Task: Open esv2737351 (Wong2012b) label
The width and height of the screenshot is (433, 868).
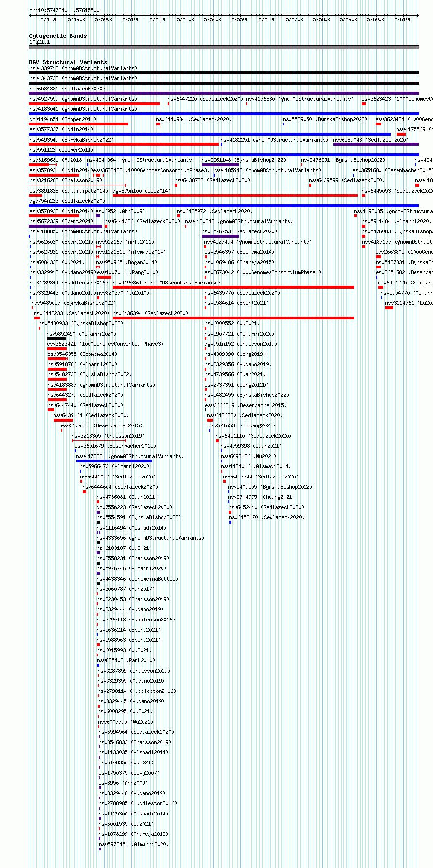Action: [x=237, y=385]
